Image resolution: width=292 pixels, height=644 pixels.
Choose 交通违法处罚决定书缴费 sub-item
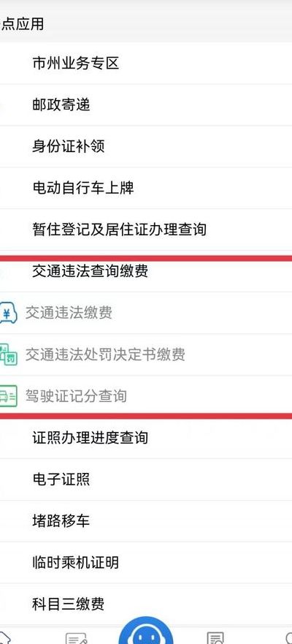[146, 355]
